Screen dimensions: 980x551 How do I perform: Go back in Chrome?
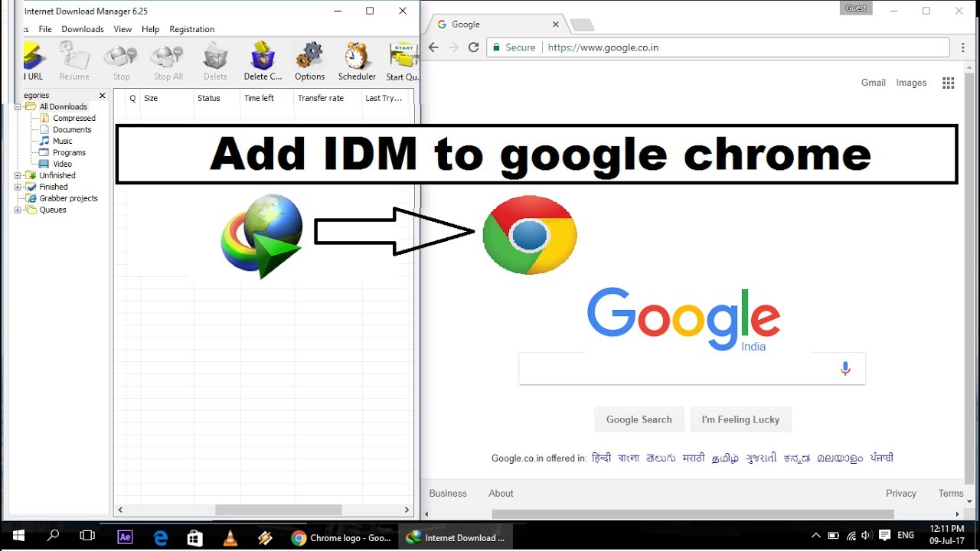[x=433, y=47]
